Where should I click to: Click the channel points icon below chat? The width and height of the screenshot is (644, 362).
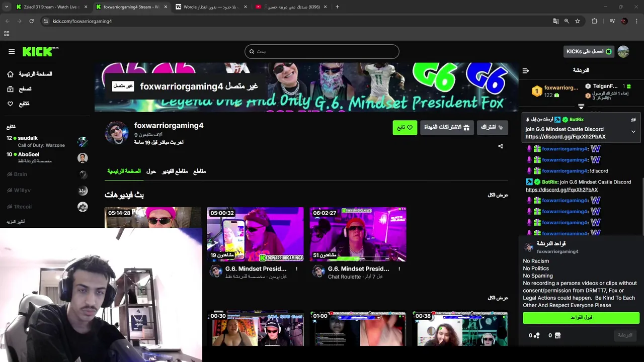pyautogui.click(x=536, y=336)
